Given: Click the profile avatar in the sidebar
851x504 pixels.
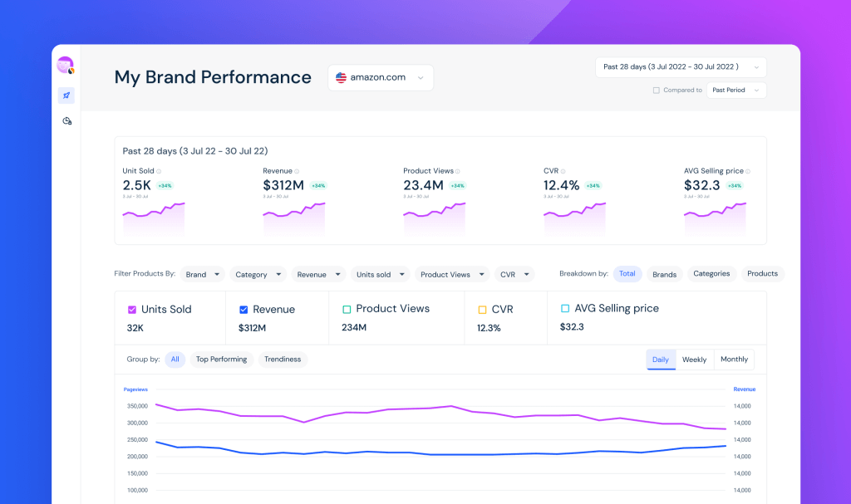Looking at the screenshot, I should pos(66,65).
